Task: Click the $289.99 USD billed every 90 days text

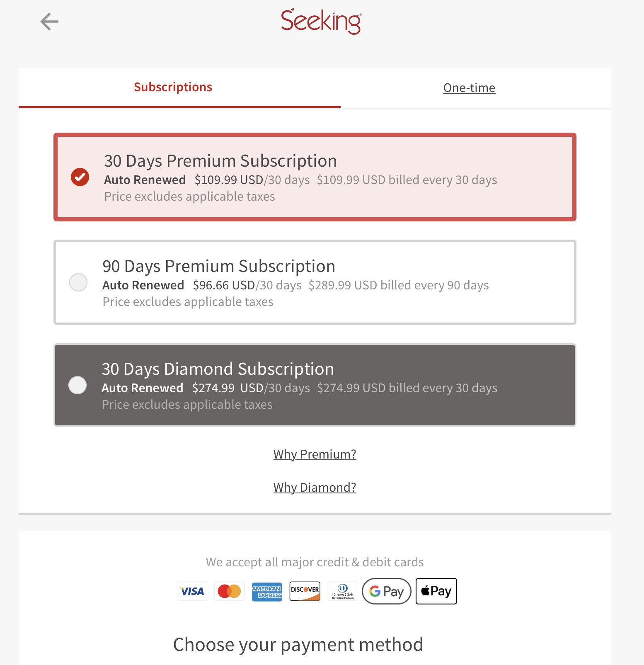Action: [x=399, y=285]
